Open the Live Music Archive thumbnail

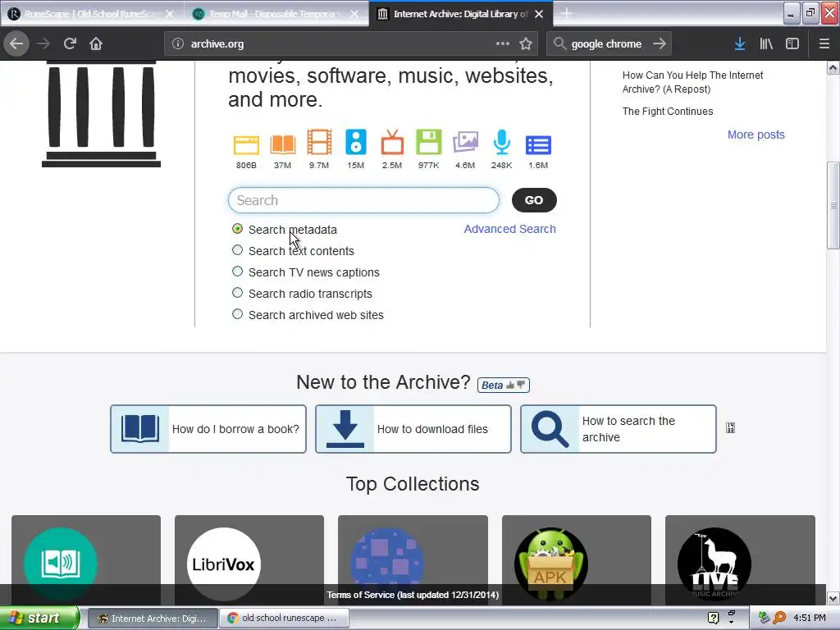click(740, 560)
